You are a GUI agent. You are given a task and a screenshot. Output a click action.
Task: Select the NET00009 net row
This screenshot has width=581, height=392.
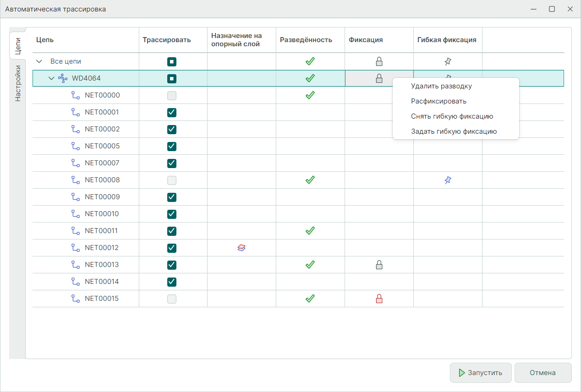tap(102, 197)
